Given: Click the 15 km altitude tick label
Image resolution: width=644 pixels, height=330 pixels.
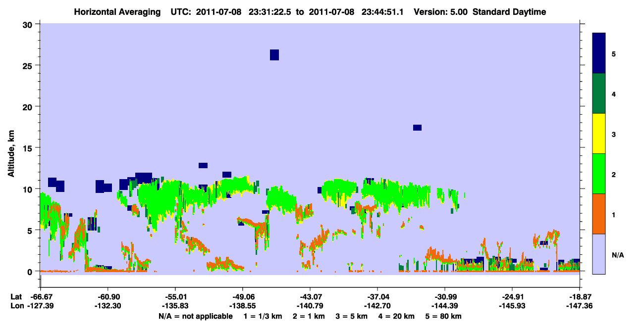Looking at the screenshot, I should [x=28, y=148].
